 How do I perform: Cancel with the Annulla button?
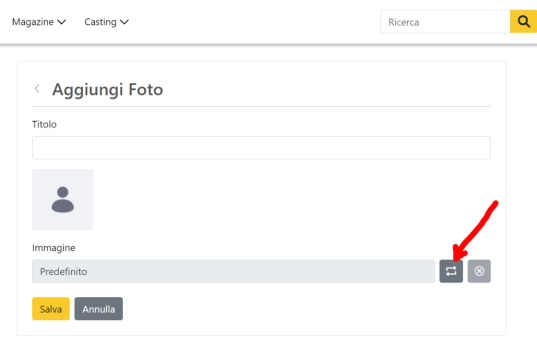tap(99, 309)
